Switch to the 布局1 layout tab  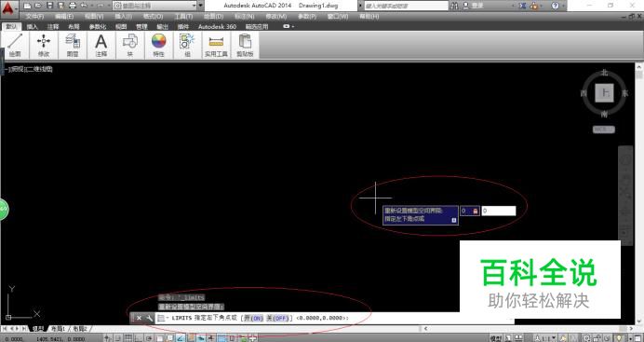click(58, 329)
